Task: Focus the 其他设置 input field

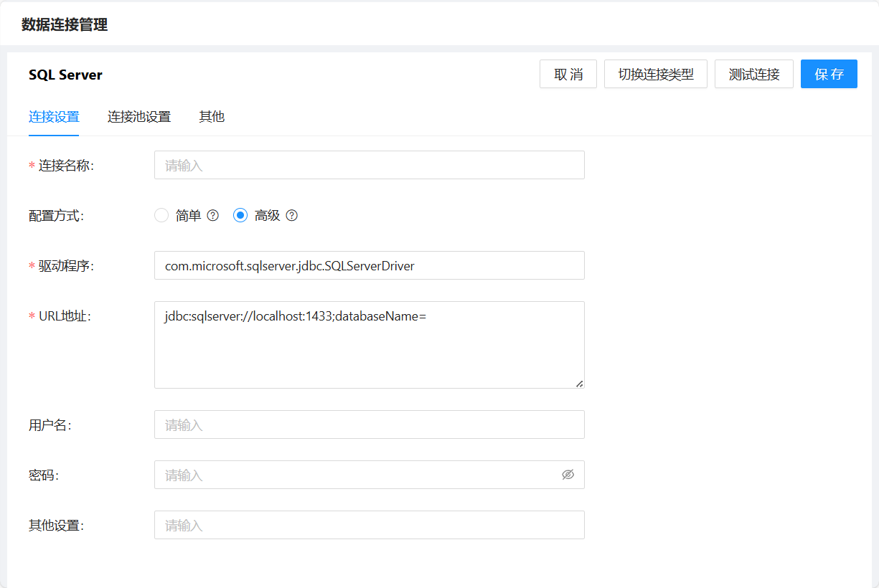Action: [369, 525]
